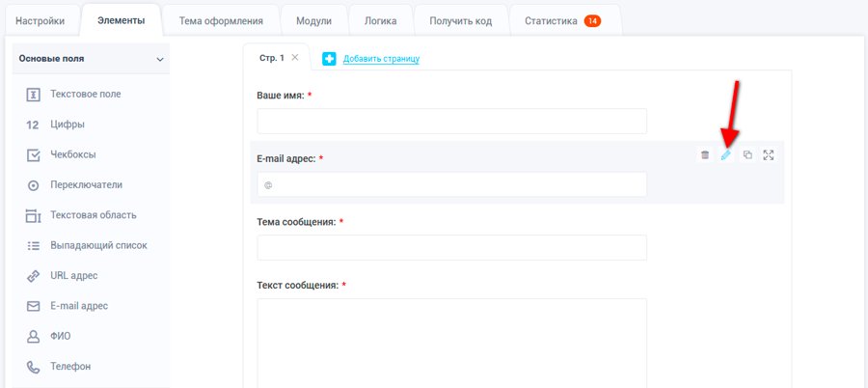Add the Цифры element from sidebar

tap(67, 125)
